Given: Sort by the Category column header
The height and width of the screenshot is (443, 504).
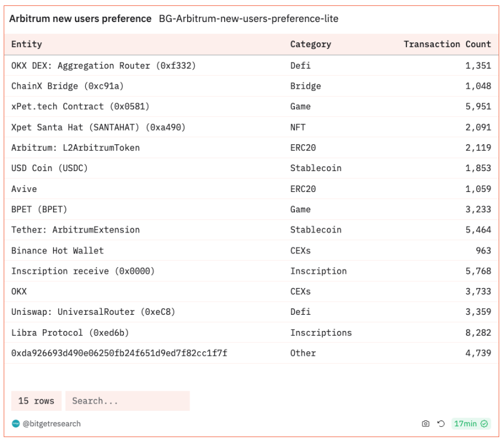Looking at the screenshot, I should (x=310, y=44).
